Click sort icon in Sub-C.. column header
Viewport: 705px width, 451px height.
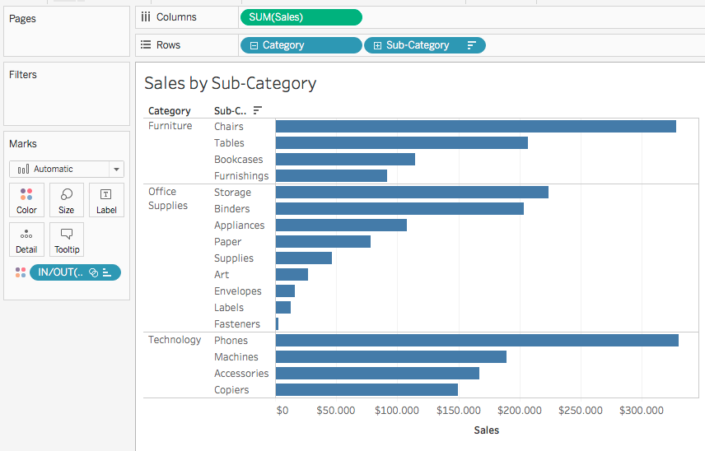click(257, 111)
